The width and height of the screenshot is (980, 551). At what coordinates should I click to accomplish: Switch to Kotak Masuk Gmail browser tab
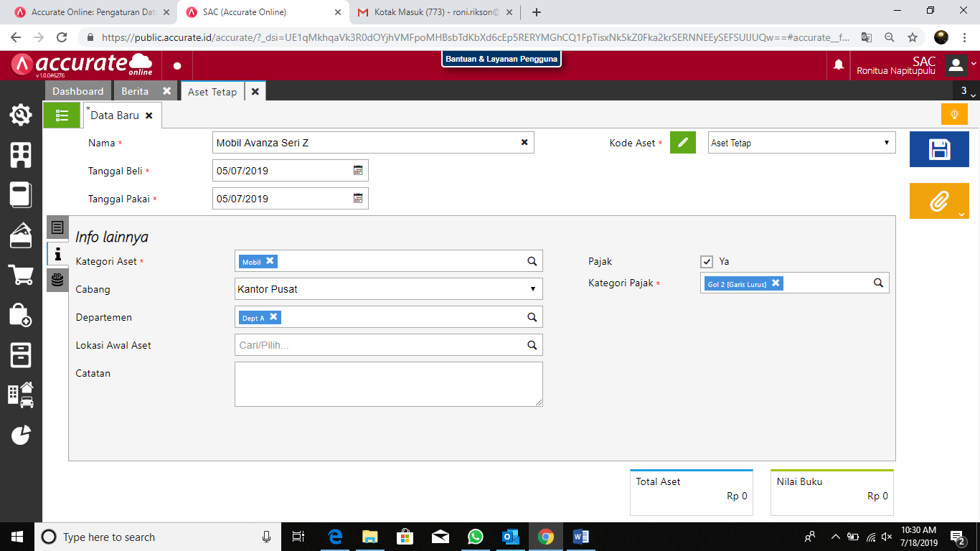tap(436, 12)
